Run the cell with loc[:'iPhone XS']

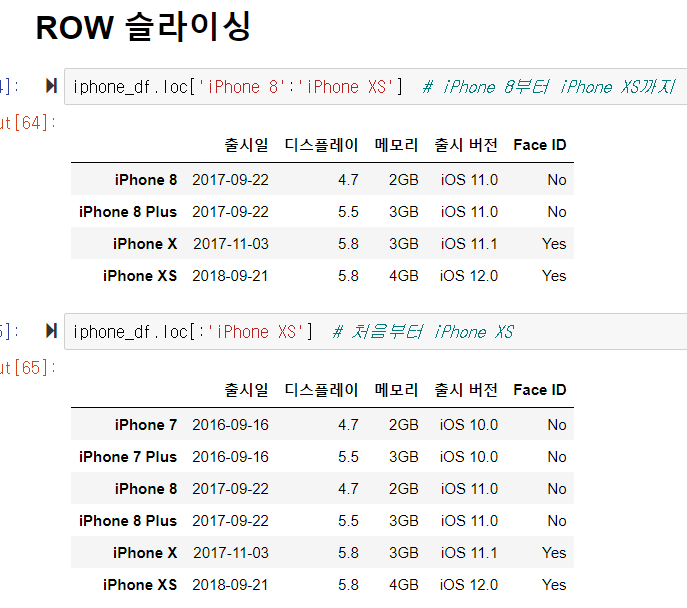click(x=51, y=331)
